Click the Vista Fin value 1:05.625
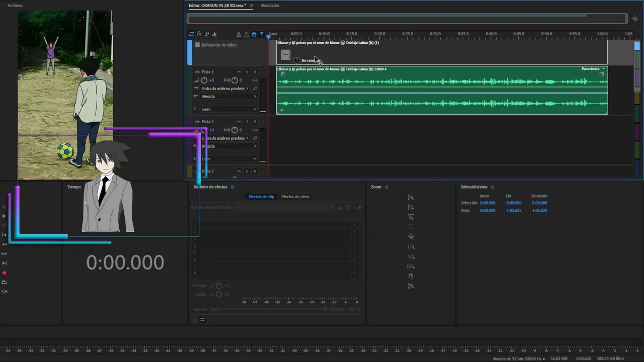 [x=514, y=211]
